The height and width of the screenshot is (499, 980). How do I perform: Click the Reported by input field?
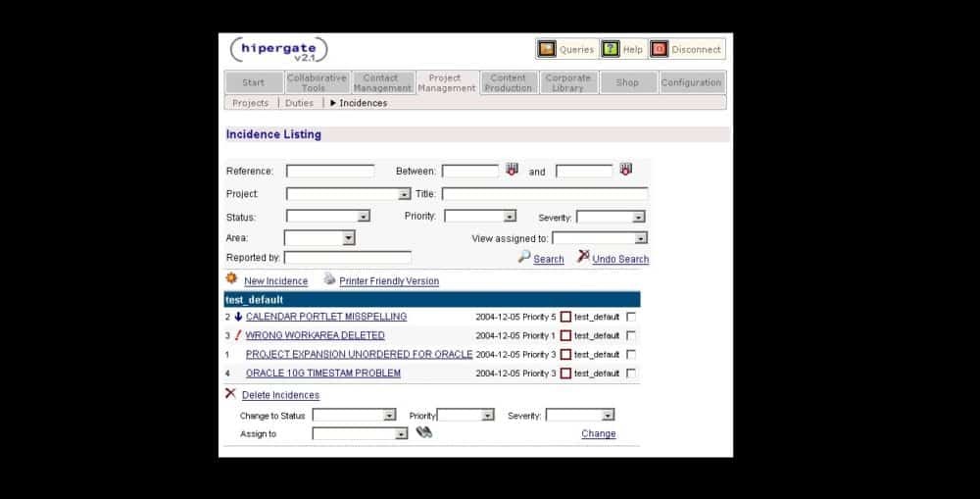[347, 258]
